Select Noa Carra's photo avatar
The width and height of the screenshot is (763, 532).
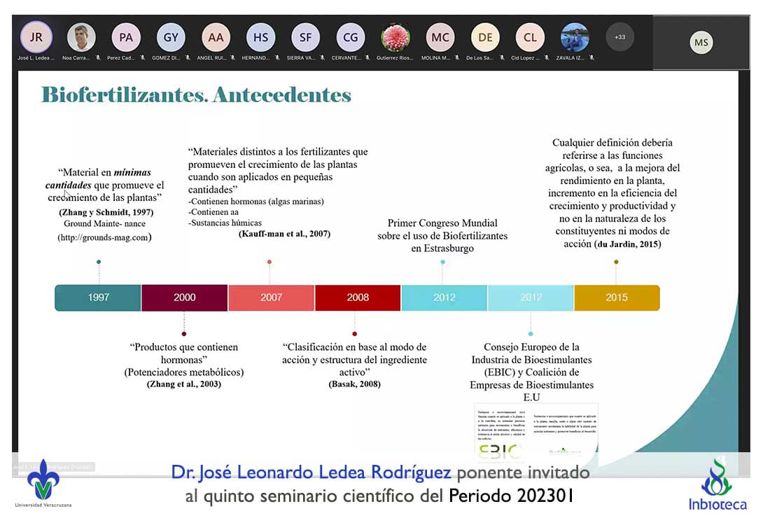[81, 37]
